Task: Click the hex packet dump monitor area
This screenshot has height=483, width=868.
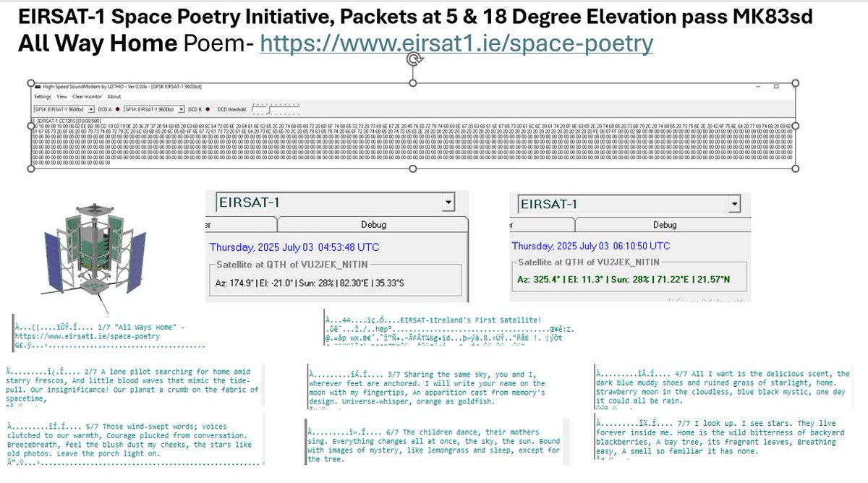Action: pos(412,144)
